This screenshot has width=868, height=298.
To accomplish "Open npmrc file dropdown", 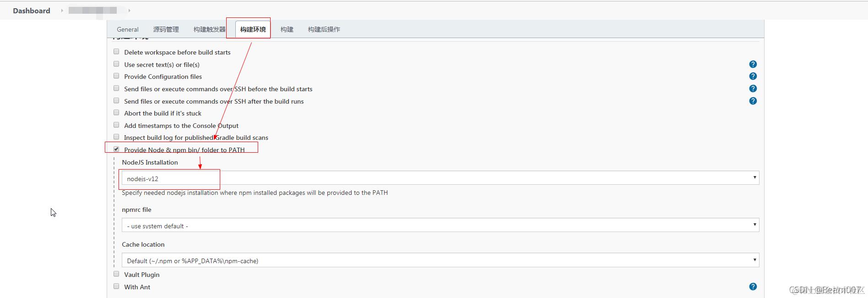I will click(440, 225).
